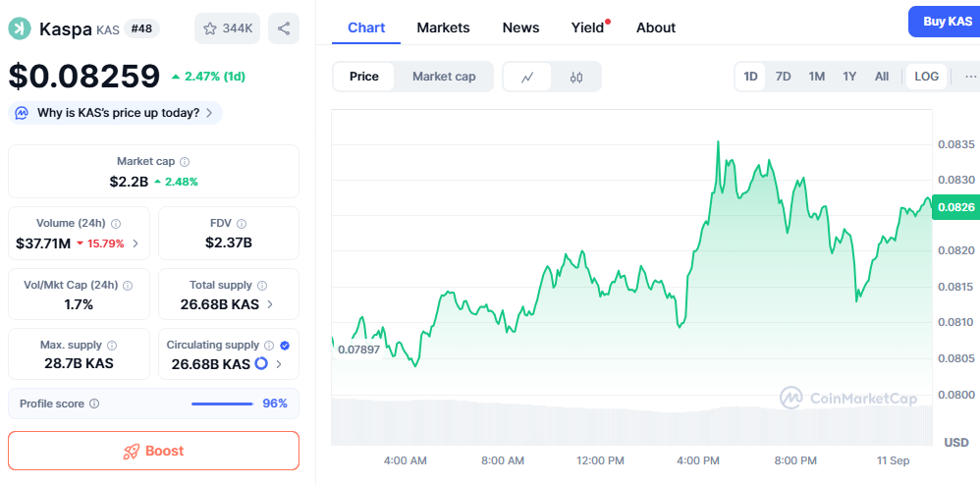The width and height of the screenshot is (980, 485).
Task: Switch to line chart view icon
Action: pos(527,77)
